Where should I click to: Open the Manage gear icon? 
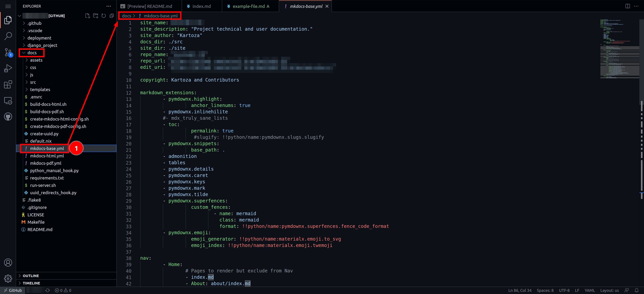pos(8,279)
